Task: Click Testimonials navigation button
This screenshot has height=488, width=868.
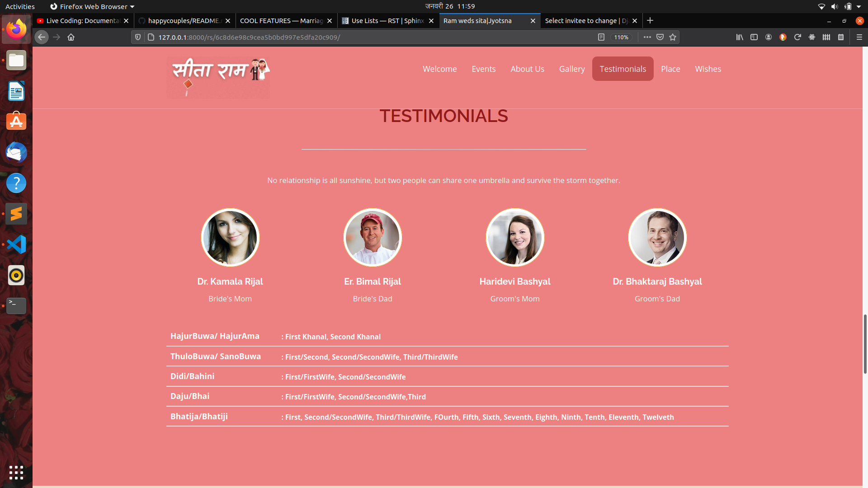Action: [x=623, y=69]
